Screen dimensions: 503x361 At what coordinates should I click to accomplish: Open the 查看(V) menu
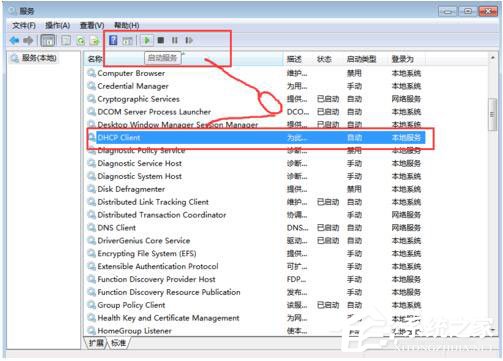(x=92, y=25)
